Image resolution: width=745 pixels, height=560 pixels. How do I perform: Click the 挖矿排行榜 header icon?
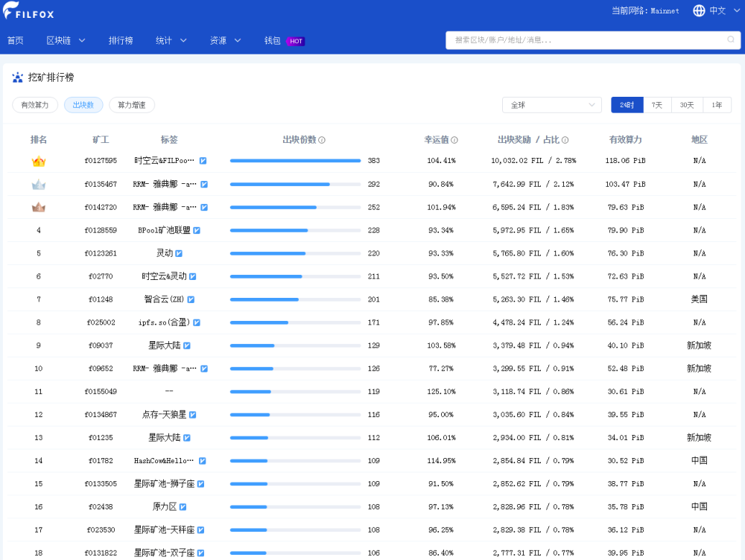click(x=17, y=77)
